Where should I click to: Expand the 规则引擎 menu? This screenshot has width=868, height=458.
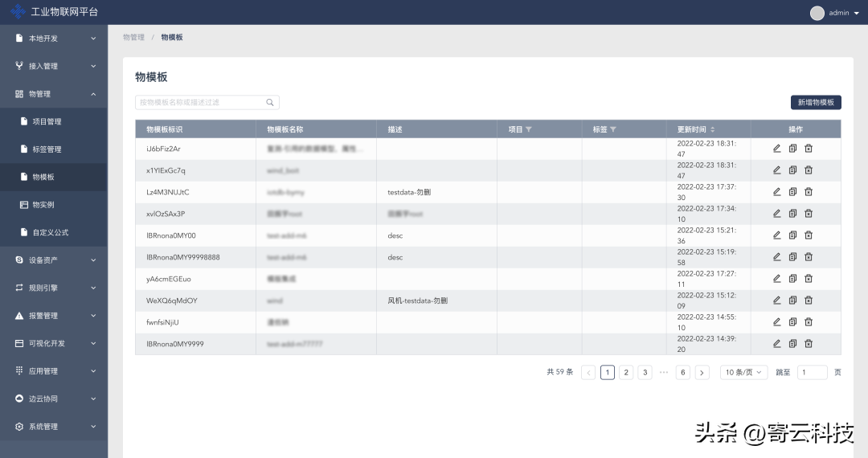tap(54, 288)
